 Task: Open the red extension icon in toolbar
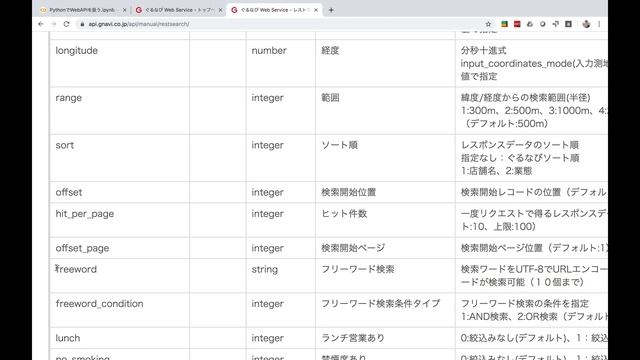tap(517, 24)
